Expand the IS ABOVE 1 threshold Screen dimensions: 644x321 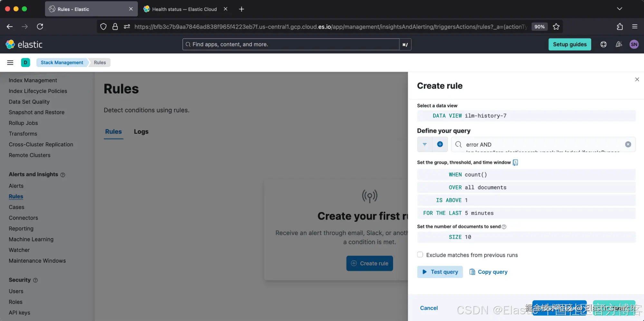click(526, 200)
